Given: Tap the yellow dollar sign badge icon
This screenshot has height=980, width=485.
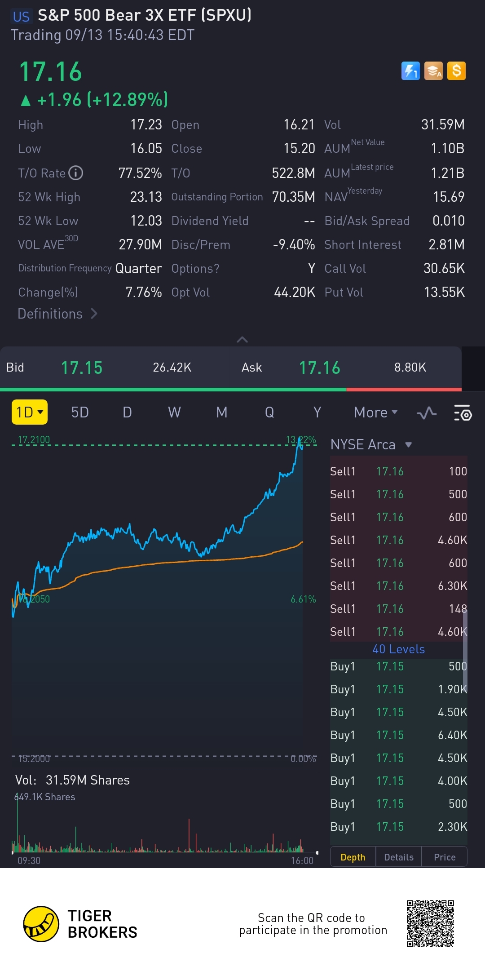Looking at the screenshot, I should click(x=456, y=71).
